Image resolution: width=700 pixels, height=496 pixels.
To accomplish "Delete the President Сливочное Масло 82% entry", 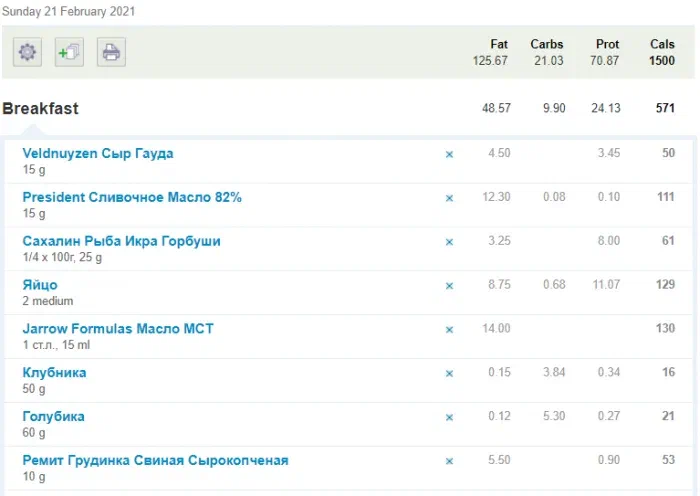I will point(449,198).
